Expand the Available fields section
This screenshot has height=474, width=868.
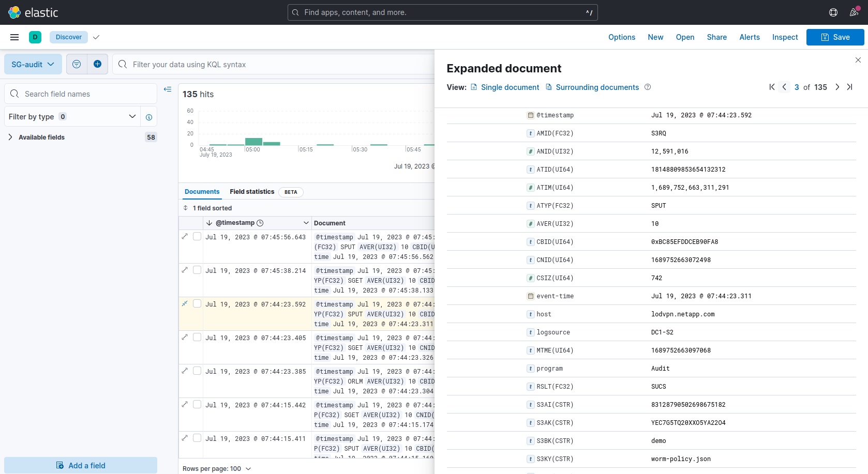10,137
